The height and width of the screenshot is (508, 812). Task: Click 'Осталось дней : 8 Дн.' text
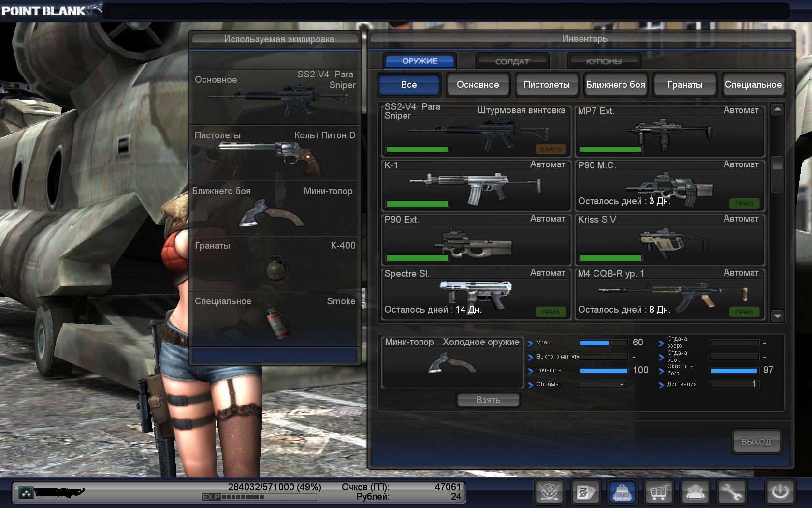[x=624, y=310]
